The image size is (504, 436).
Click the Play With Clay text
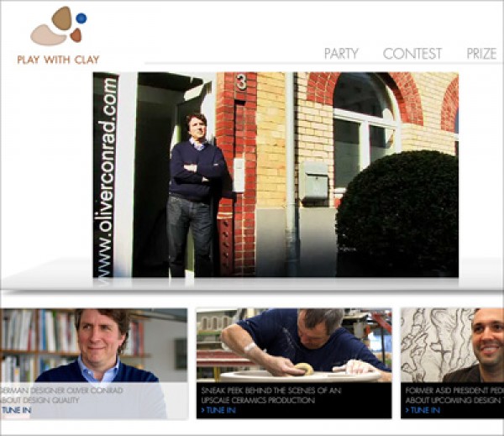(x=58, y=60)
